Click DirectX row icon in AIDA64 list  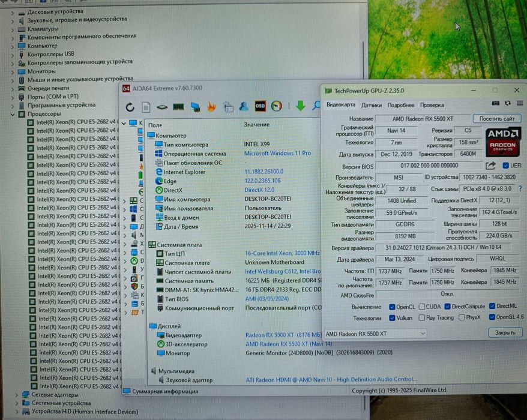point(159,190)
